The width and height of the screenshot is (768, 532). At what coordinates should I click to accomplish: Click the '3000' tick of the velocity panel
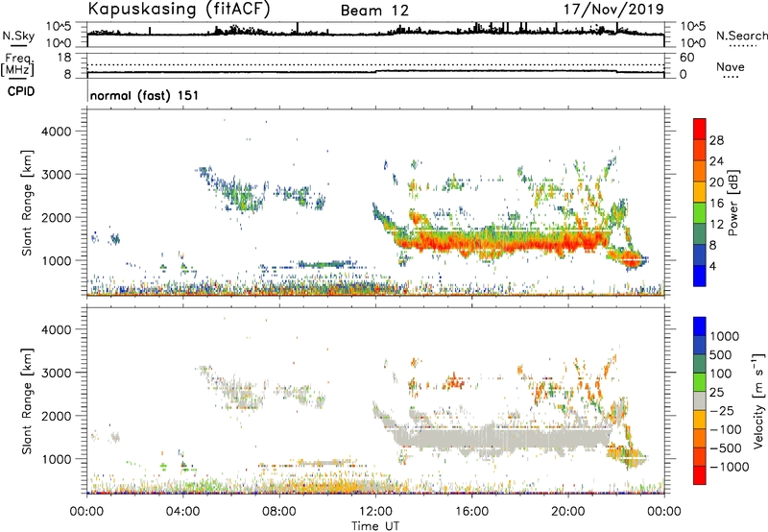point(57,373)
